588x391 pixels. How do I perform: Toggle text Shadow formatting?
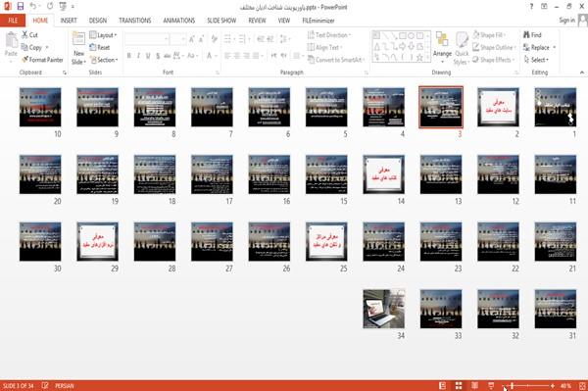(x=158, y=56)
